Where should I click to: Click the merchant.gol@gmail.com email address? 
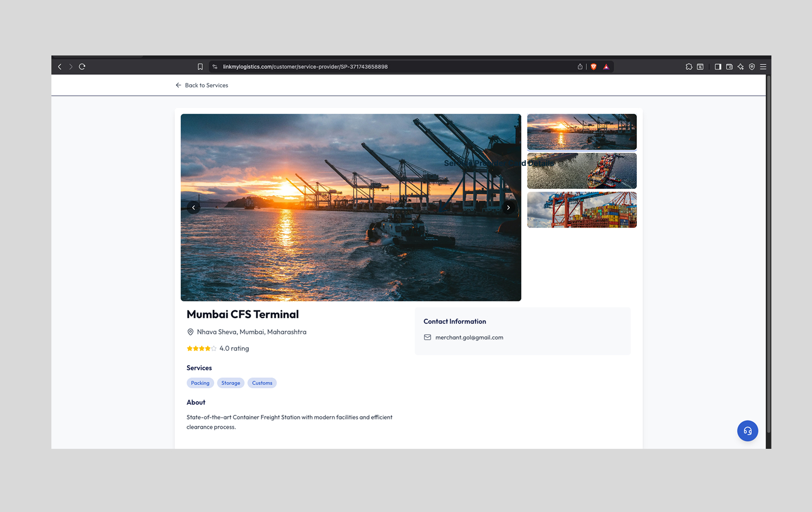(469, 337)
